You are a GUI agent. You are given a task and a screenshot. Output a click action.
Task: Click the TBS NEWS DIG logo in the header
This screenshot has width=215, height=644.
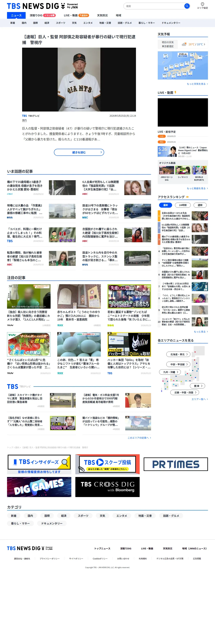[x=42, y=6]
